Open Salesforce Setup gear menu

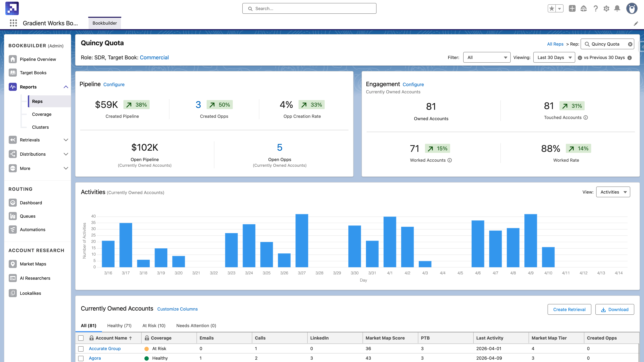[606, 8]
